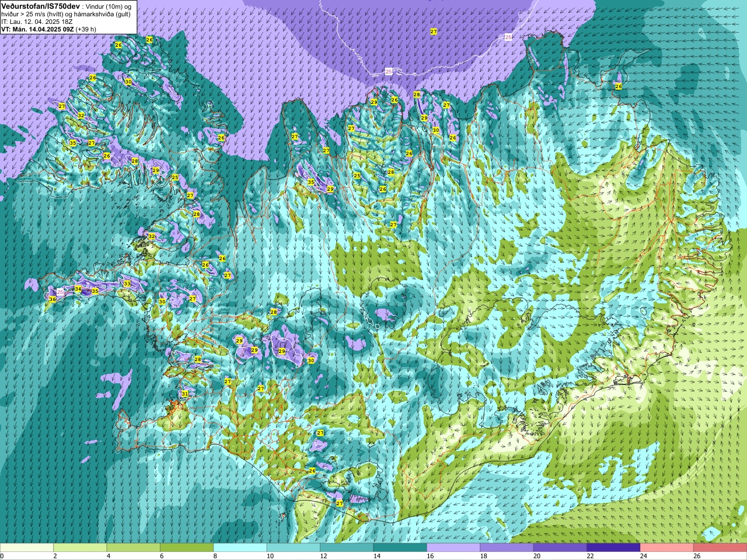Pick the 10–12 legend color swatch

tap(294, 548)
